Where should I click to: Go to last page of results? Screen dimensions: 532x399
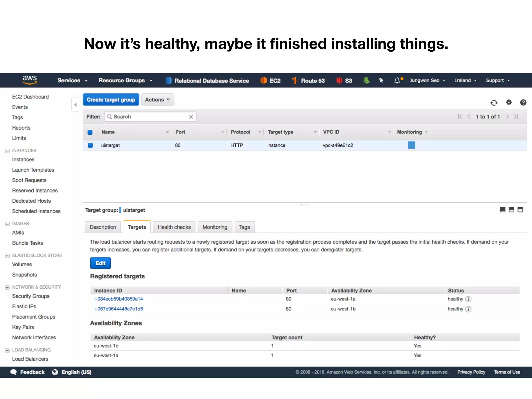tap(516, 117)
